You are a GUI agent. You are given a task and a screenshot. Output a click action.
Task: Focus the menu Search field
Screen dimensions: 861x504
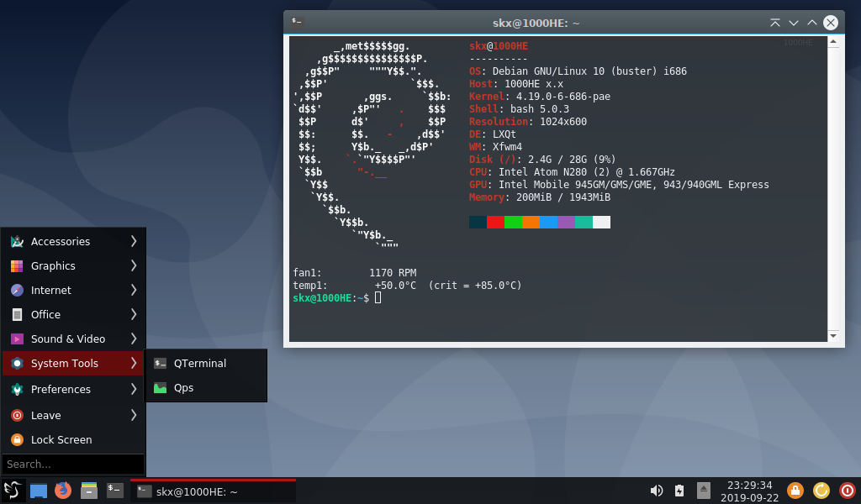pyautogui.click(x=73, y=464)
